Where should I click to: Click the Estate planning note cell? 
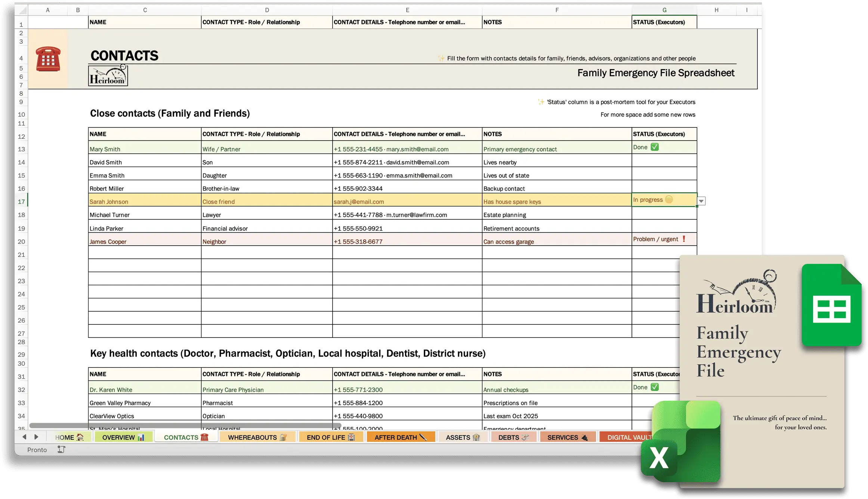tap(557, 213)
